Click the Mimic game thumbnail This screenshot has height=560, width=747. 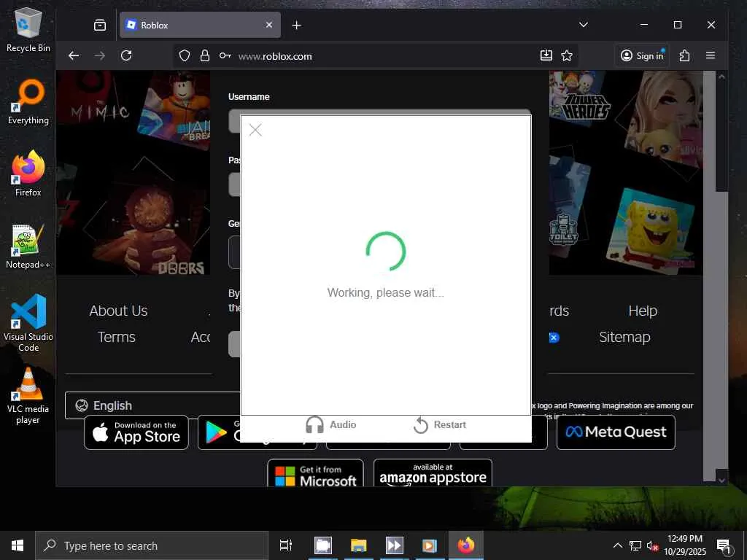(98, 98)
